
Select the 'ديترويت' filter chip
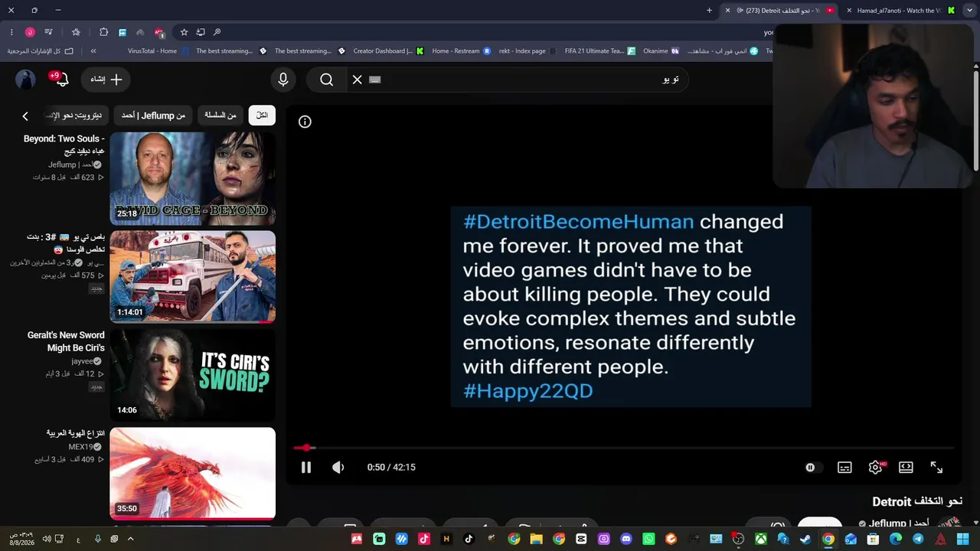click(x=74, y=116)
